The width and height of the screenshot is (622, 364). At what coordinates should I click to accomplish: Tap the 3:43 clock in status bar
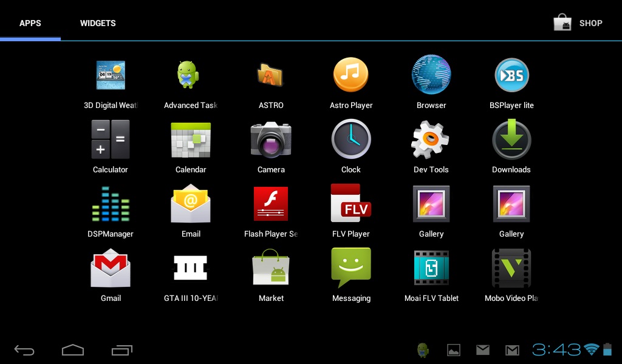tap(556, 349)
